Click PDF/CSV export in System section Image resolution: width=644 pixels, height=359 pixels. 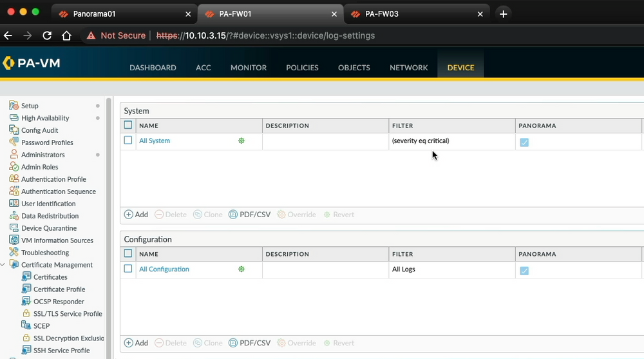click(250, 215)
